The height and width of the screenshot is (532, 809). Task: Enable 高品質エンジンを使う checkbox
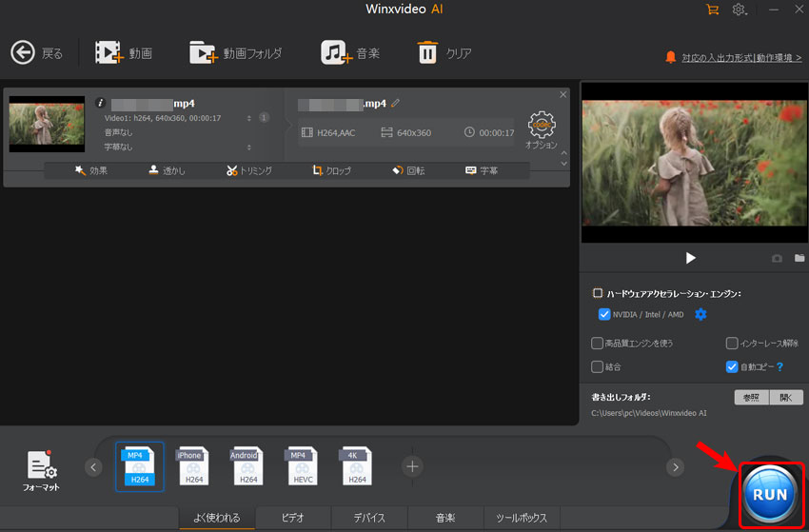coord(597,343)
